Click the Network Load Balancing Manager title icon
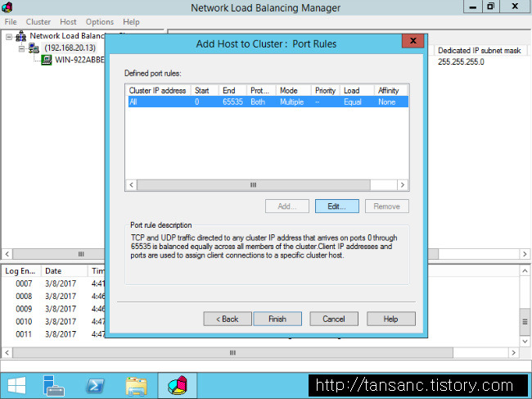Image resolution: width=532 pixels, height=399 pixels. point(7,7)
